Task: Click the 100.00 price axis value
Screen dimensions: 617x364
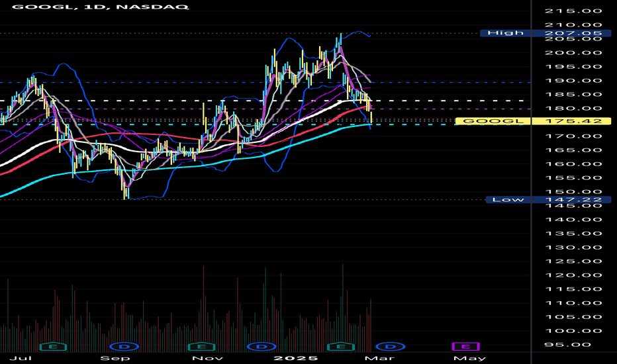Action: pyautogui.click(x=573, y=331)
